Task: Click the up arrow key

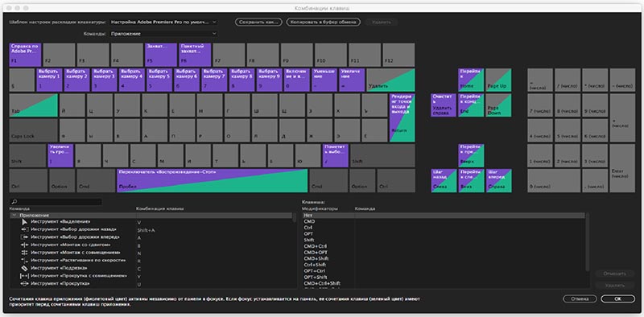Action: point(471,155)
